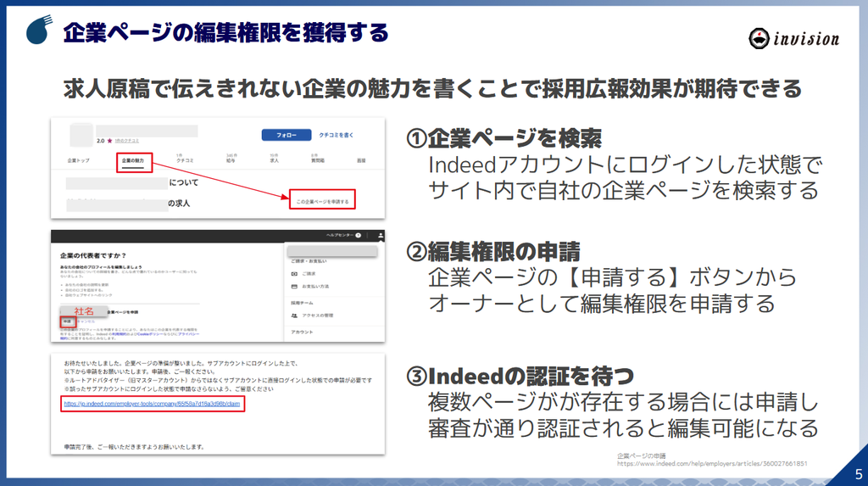Click the 採用チーム section label
The height and width of the screenshot is (486, 868).
(302, 303)
